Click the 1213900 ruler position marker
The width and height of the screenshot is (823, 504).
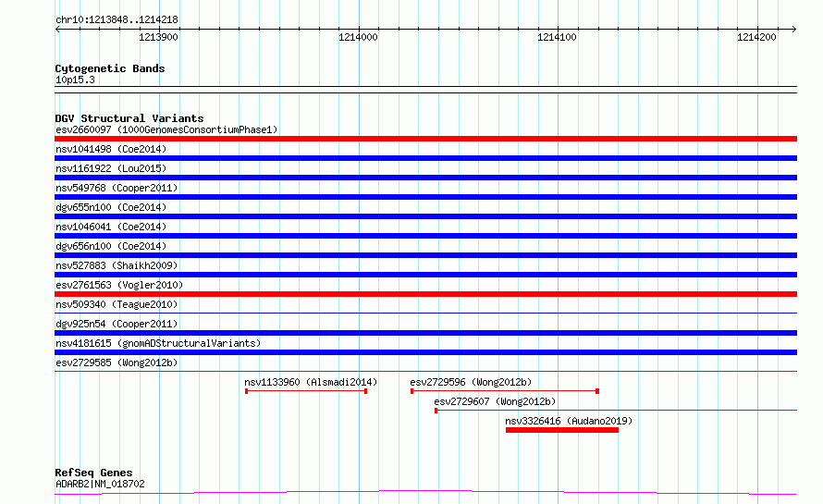click(x=158, y=37)
